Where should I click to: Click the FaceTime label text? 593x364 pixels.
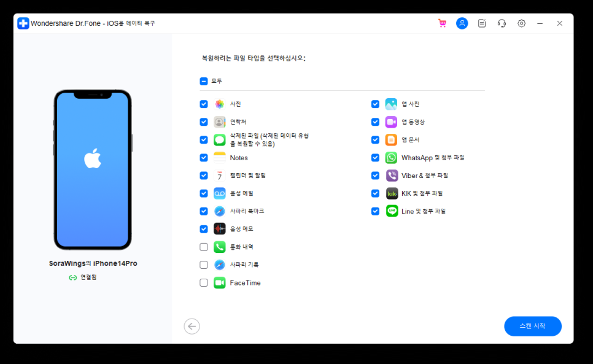(245, 283)
